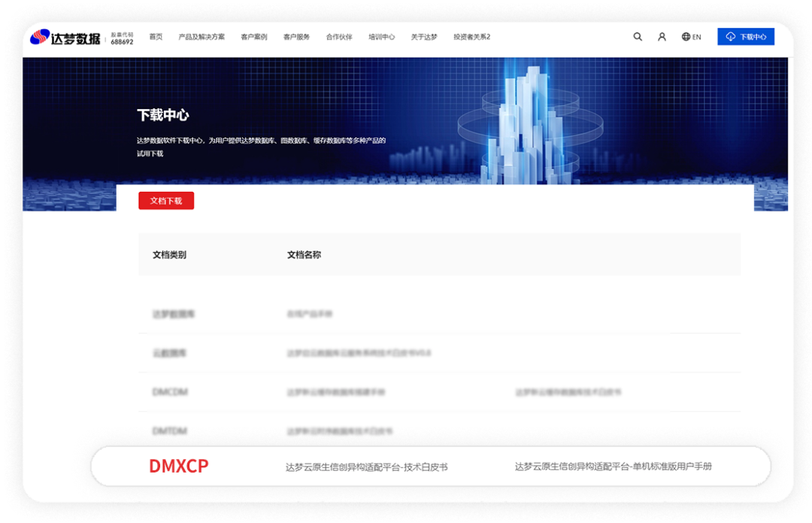Image resolution: width=812 pixels, height=523 pixels.
Task: Open the 产品及解决方案 menu
Action: (x=201, y=37)
